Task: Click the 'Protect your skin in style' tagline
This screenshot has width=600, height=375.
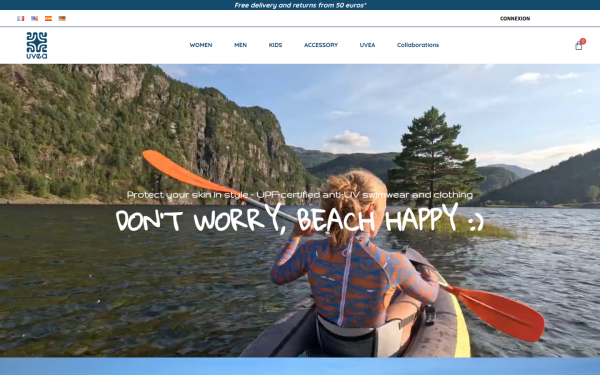Action: 300,195
